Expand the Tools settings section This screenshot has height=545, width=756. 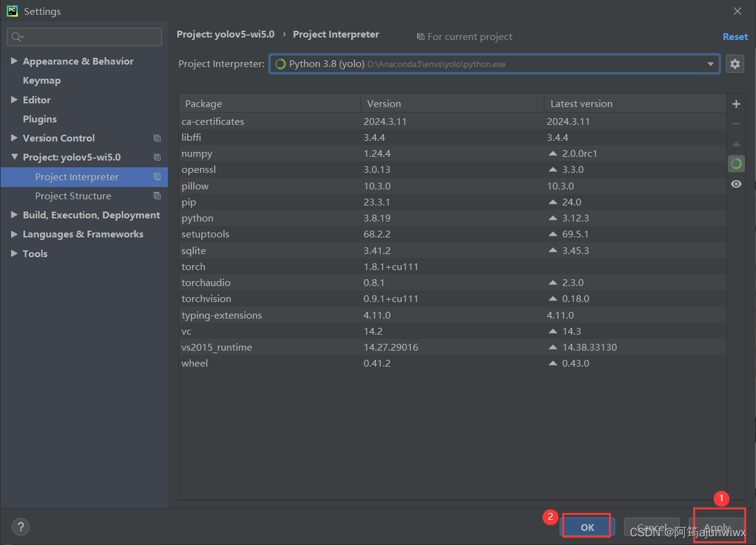(x=14, y=253)
